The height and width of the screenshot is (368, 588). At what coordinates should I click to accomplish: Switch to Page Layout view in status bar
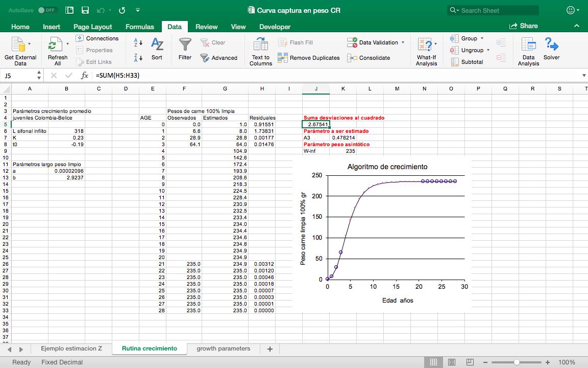point(452,362)
